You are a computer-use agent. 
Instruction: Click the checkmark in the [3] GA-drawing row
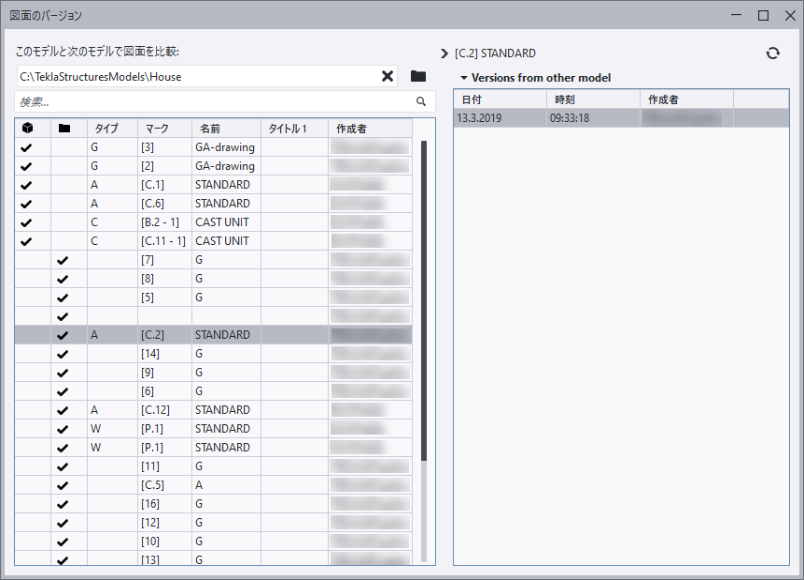point(27,147)
